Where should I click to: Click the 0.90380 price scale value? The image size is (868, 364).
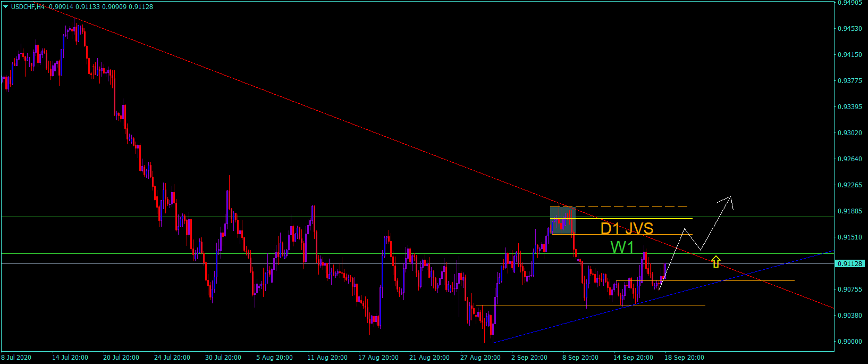click(850, 316)
